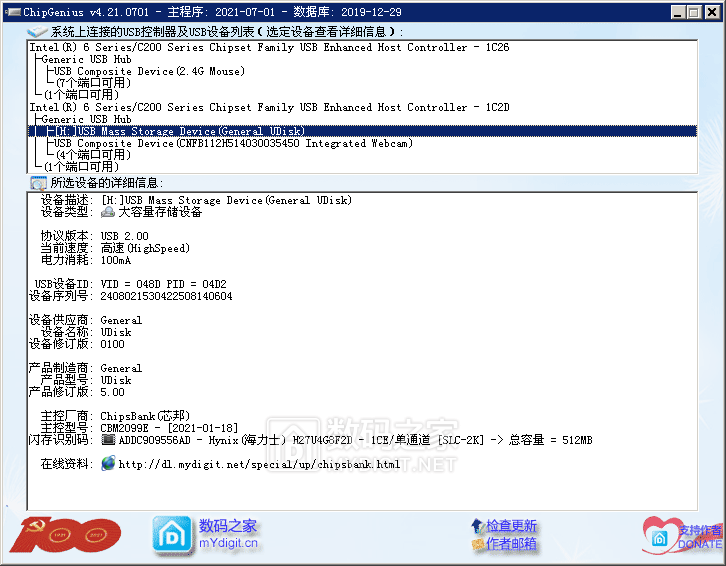Select the H: USB Mass Storage Device row
Screen dimensions: 726x566
(362, 132)
